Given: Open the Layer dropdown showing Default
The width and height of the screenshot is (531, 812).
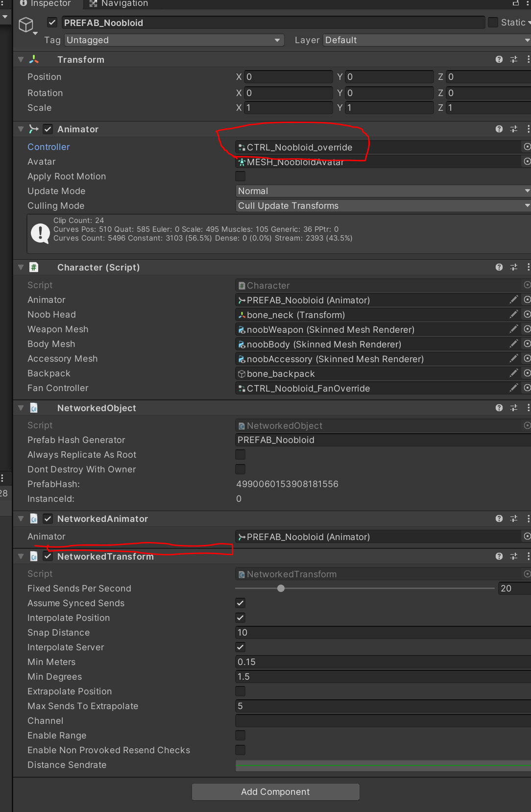Looking at the screenshot, I should pyautogui.click(x=427, y=40).
